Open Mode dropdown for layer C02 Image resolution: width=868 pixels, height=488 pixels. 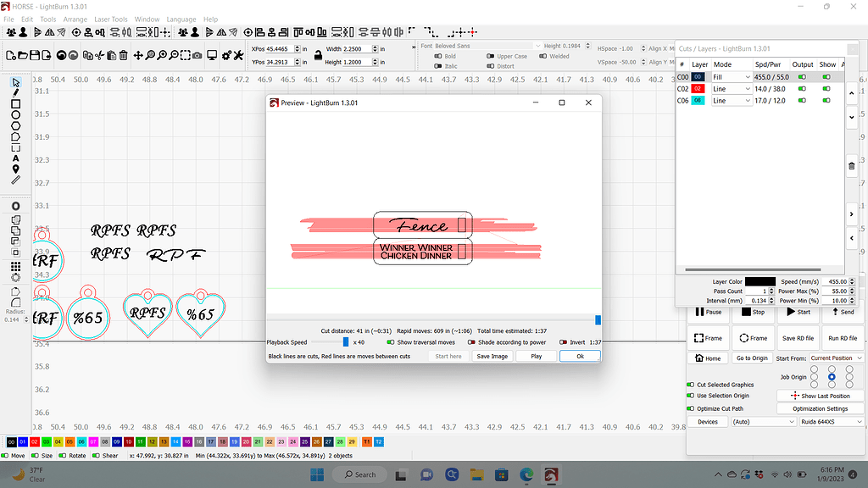732,88
